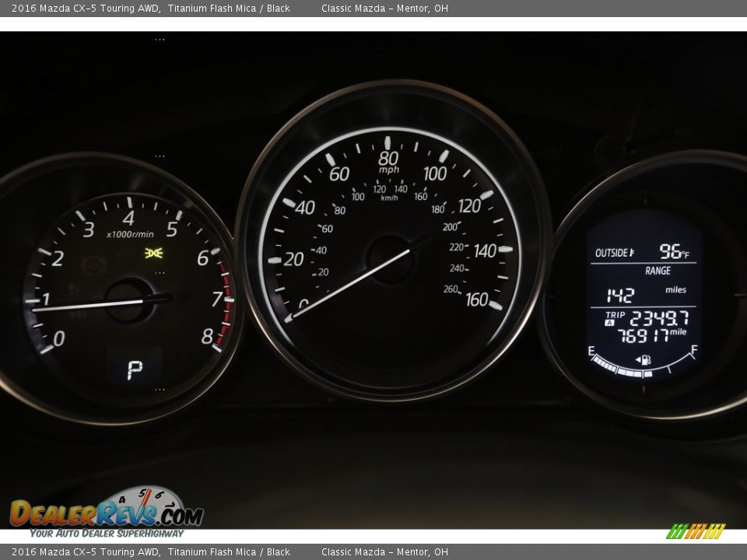Viewport: 747px width, 560px height.
Task: Click the bottom 'Classic Mazda - Mentor, OH' text
Action: [x=384, y=552]
